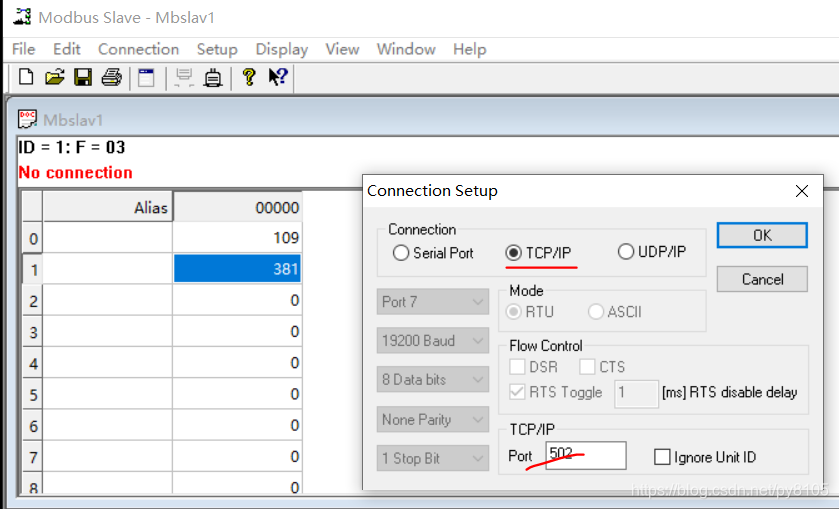The image size is (839, 509).
Task: Open the 19200 Baud dropdown
Action: pyautogui.click(x=432, y=340)
